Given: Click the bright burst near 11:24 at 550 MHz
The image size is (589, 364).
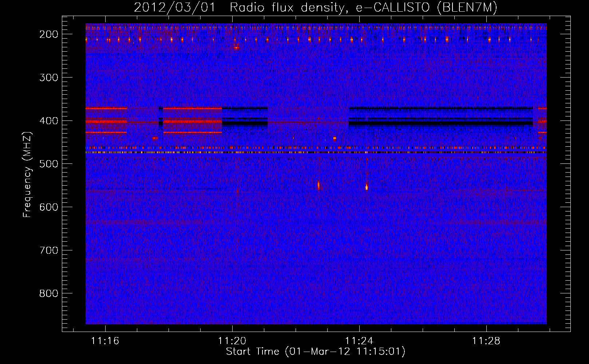Looking at the screenshot, I should coord(367,187).
